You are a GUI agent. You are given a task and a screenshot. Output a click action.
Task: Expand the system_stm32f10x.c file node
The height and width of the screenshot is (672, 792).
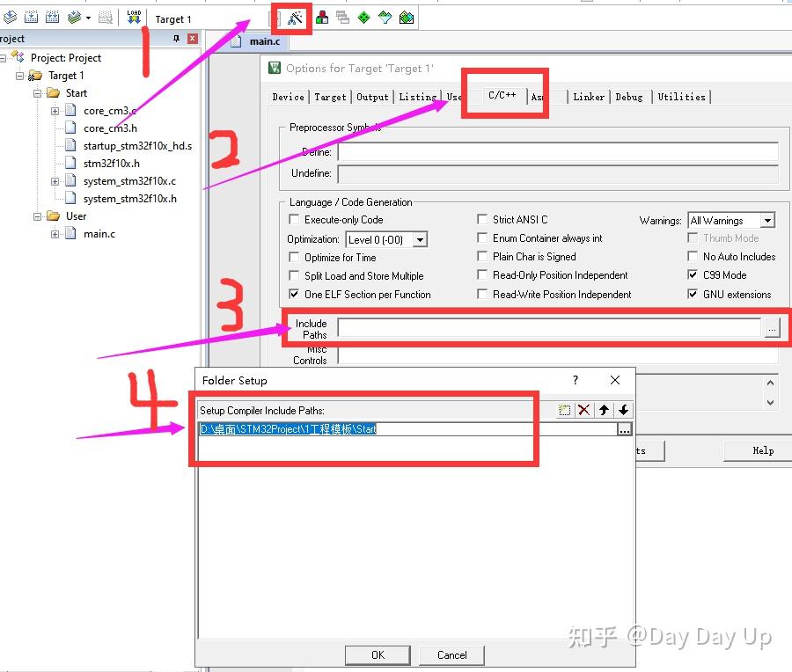55,182
